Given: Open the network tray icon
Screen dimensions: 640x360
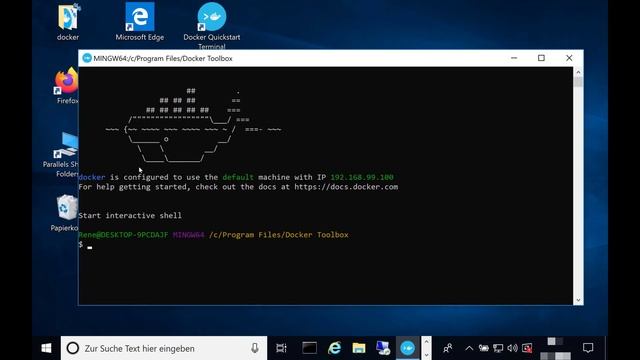Looking at the screenshot, I should (498, 348).
